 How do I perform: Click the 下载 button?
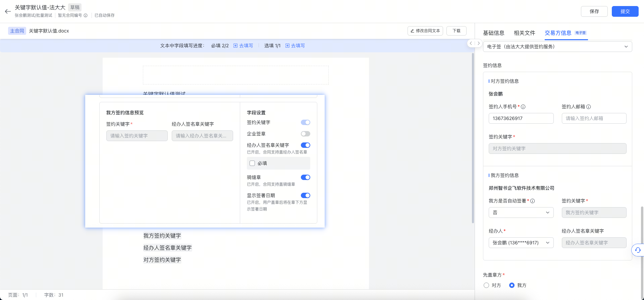tap(456, 31)
